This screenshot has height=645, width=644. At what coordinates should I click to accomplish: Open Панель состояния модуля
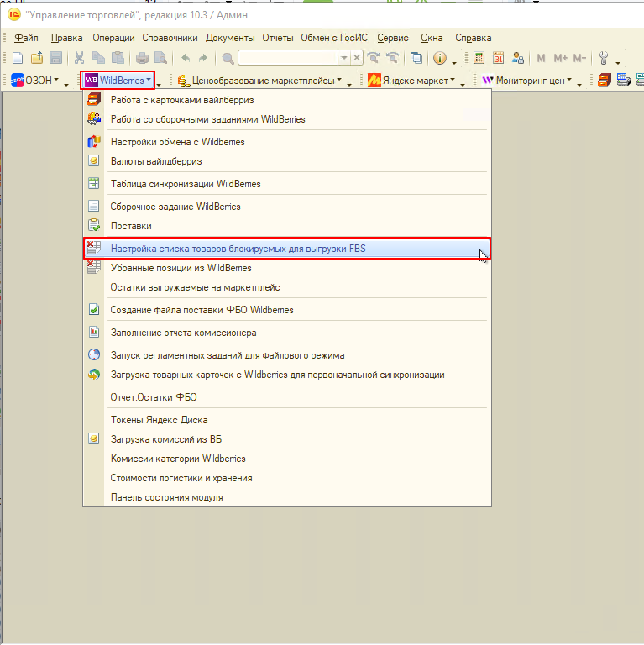click(287, 497)
